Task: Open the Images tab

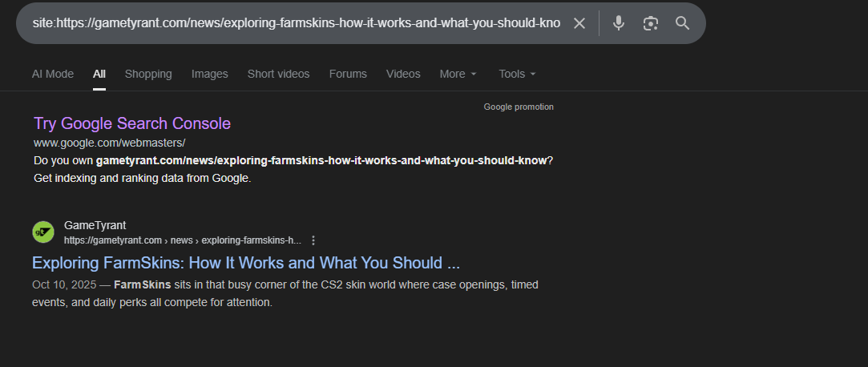Action: click(209, 74)
